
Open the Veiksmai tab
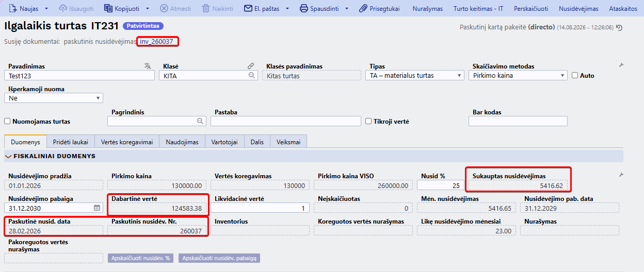[x=288, y=142]
